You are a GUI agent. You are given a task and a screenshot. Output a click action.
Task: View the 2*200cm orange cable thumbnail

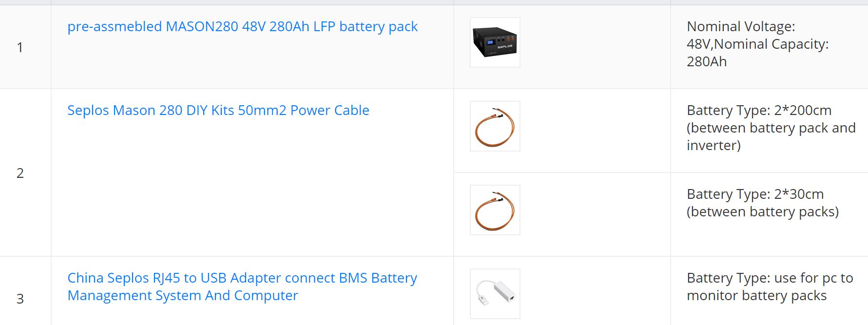click(x=495, y=126)
